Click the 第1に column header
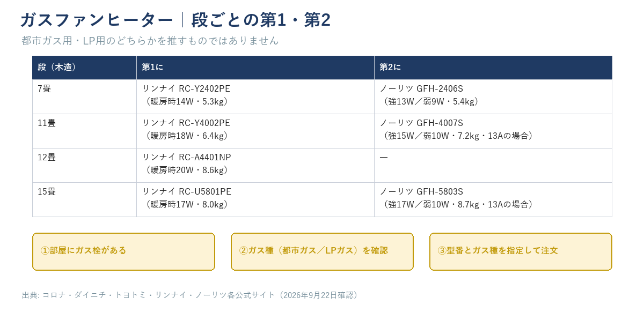Image resolution: width=644 pixels, height=312 pixels. (255, 68)
